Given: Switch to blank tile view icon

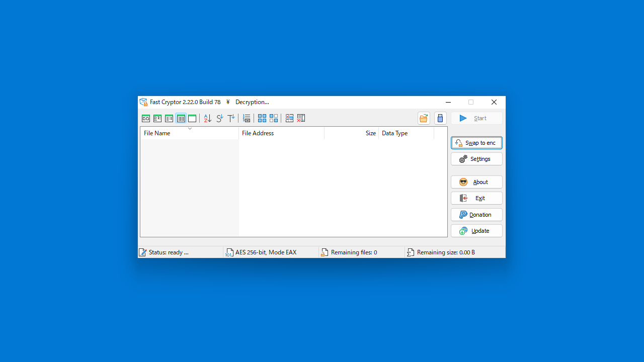Looking at the screenshot, I should click(192, 118).
